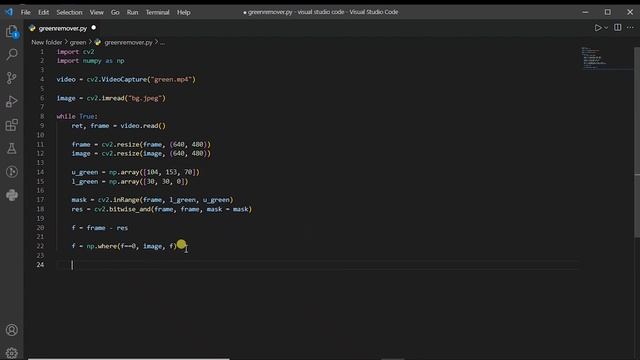Open the Selection menu

(69, 12)
